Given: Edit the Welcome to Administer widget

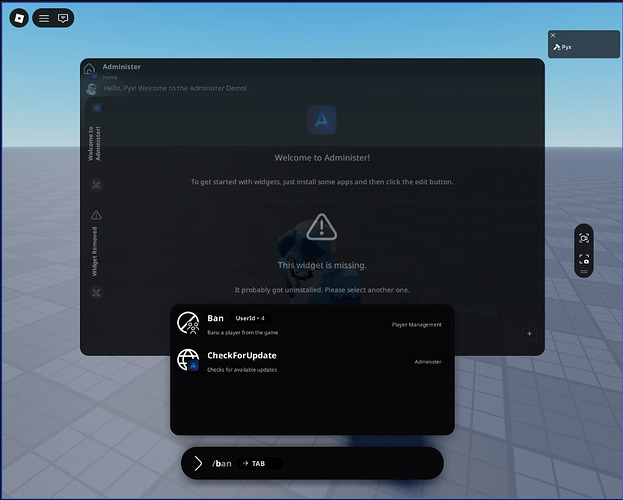Looking at the screenshot, I should pos(96,185).
